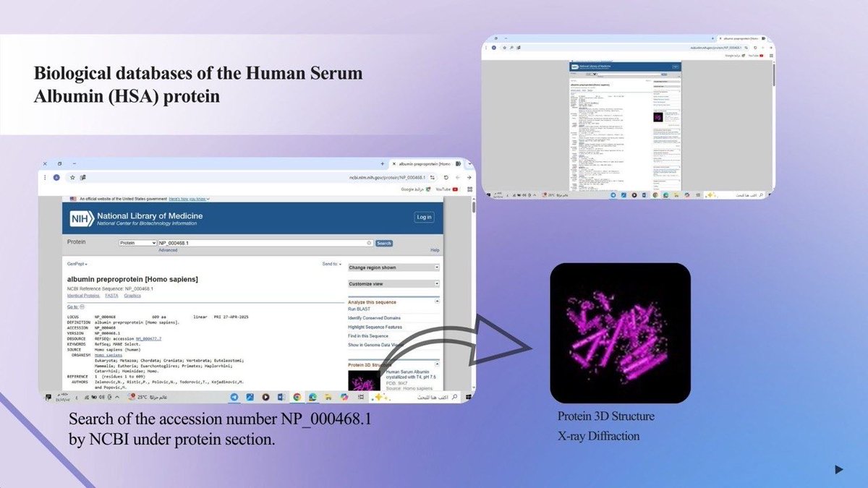Click the Log in button in the large browser
The width and height of the screenshot is (868, 488).
click(x=424, y=217)
